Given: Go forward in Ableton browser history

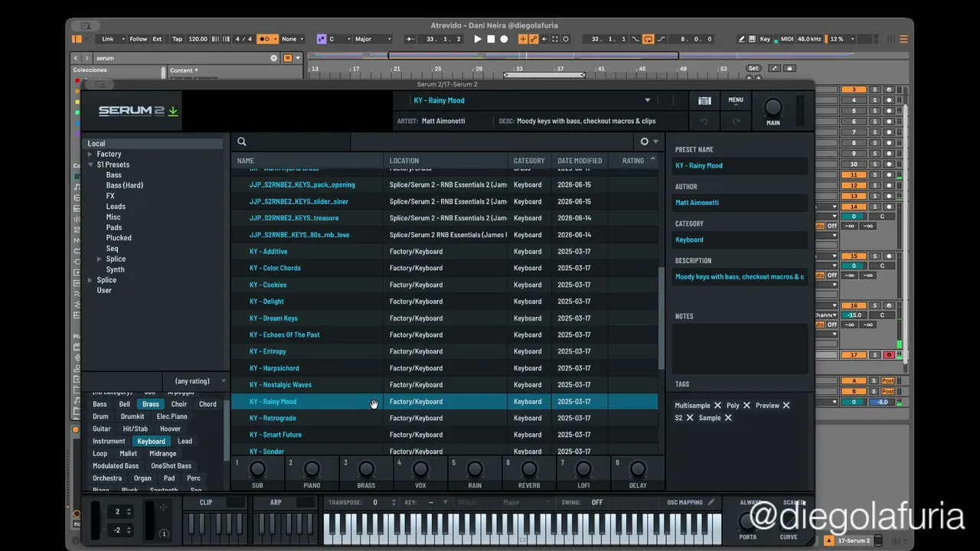Looking at the screenshot, I should click(87, 58).
